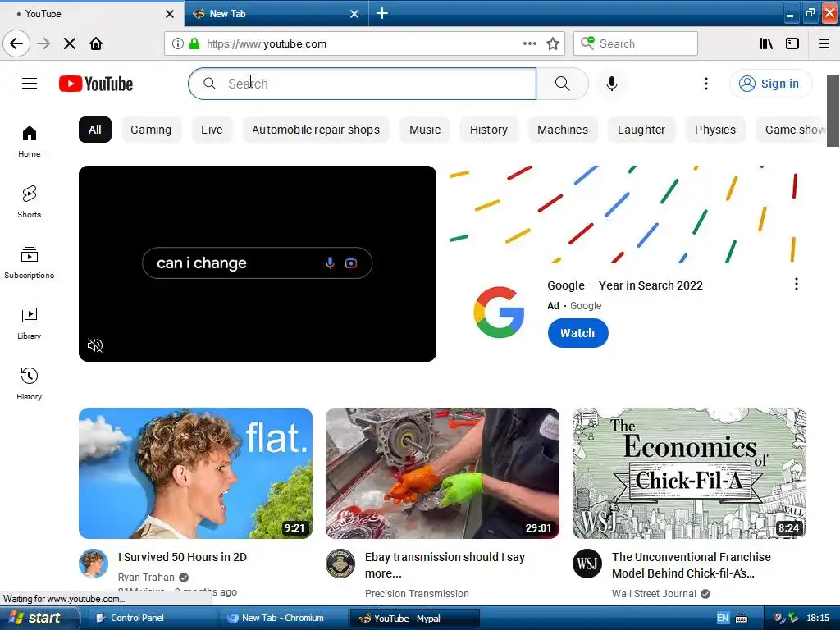This screenshot has height=630, width=840.
Task: Open Control Panel from the taskbar
Action: tap(151, 618)
